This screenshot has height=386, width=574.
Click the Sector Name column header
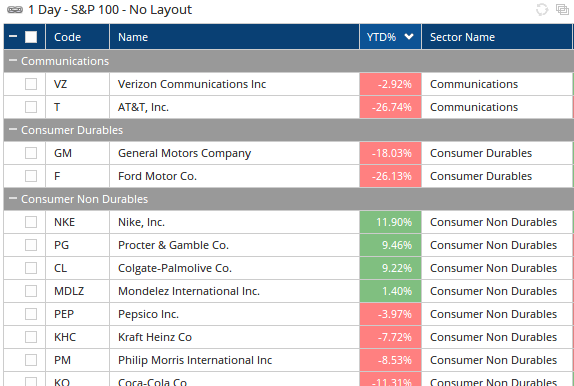497,37
